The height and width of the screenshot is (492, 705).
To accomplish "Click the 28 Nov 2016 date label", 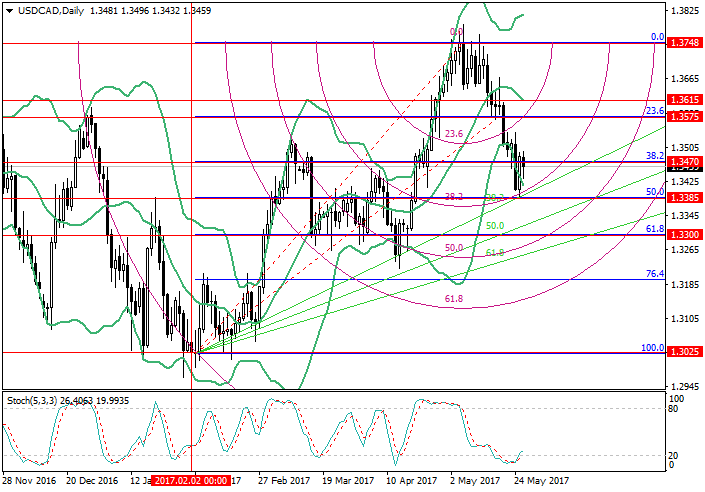I will pos(29,481).
